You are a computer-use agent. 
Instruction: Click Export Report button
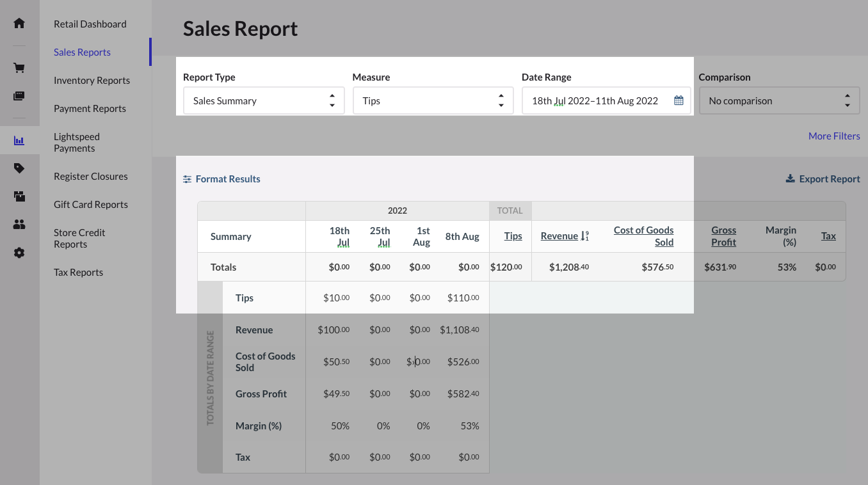pos(823,179)
